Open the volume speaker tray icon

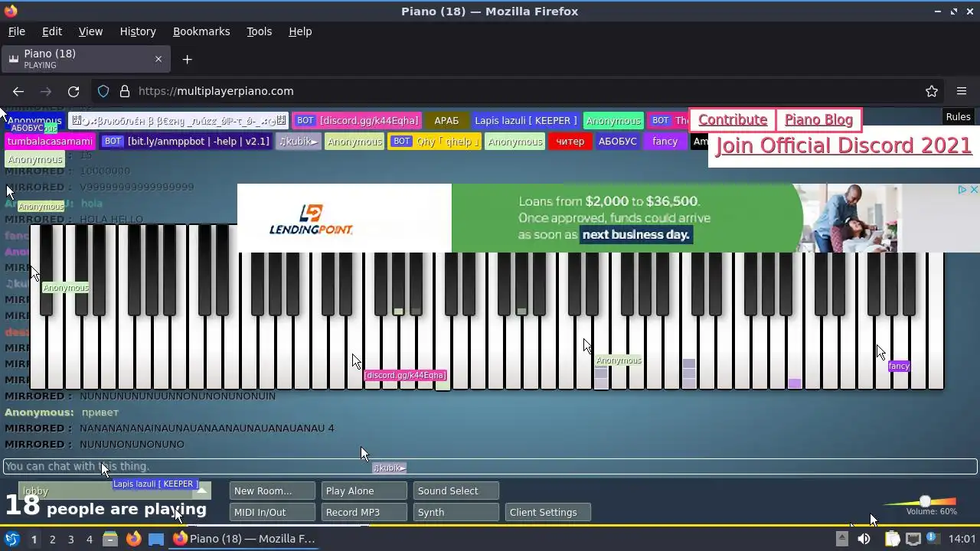point(864,539)
